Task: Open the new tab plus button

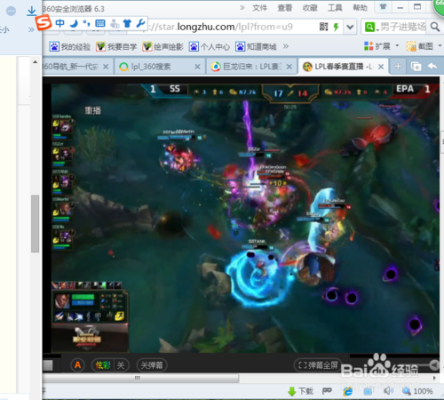Action: pos(398,66)
